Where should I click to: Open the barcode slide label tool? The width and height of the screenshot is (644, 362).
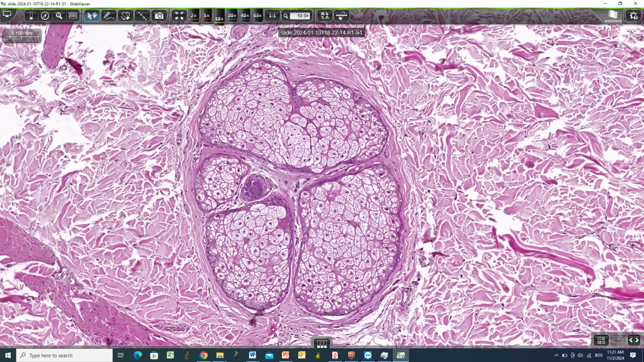(x=73, y=16)
